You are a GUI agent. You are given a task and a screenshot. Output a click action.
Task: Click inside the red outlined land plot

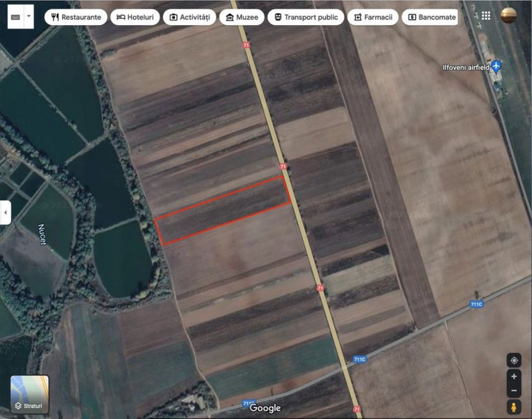click(223, 211)
